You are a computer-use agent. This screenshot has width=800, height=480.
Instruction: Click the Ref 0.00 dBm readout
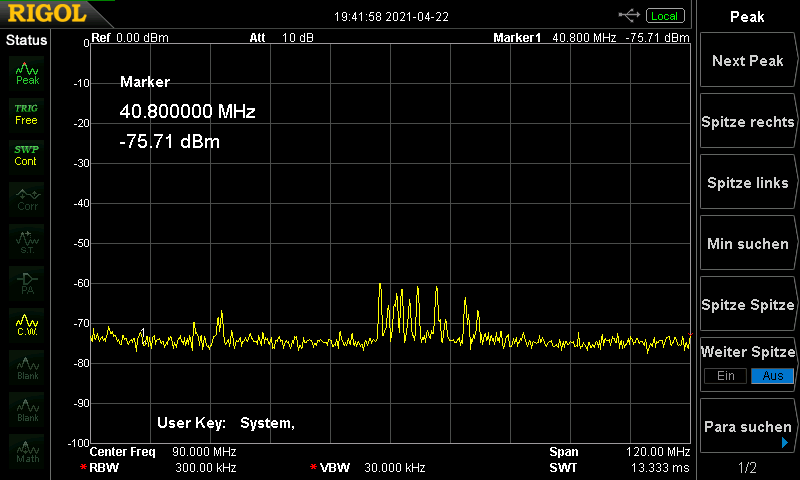point(130,38)
